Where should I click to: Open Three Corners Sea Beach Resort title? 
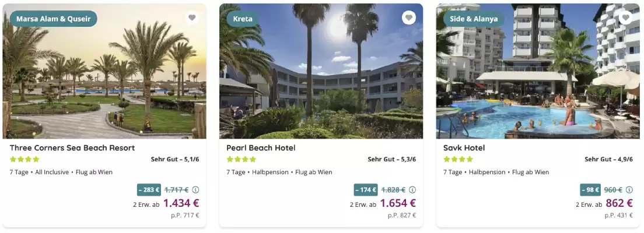[x=72, y=148]
